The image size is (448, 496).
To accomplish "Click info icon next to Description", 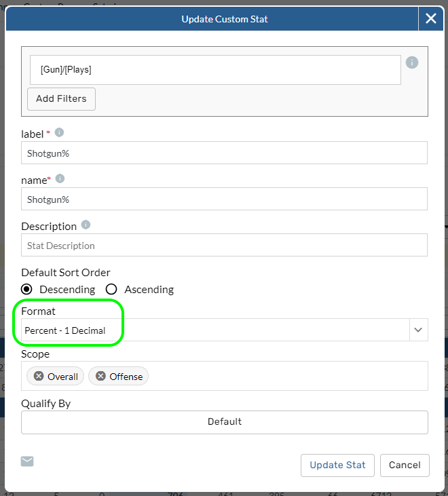I will [86, 225].
